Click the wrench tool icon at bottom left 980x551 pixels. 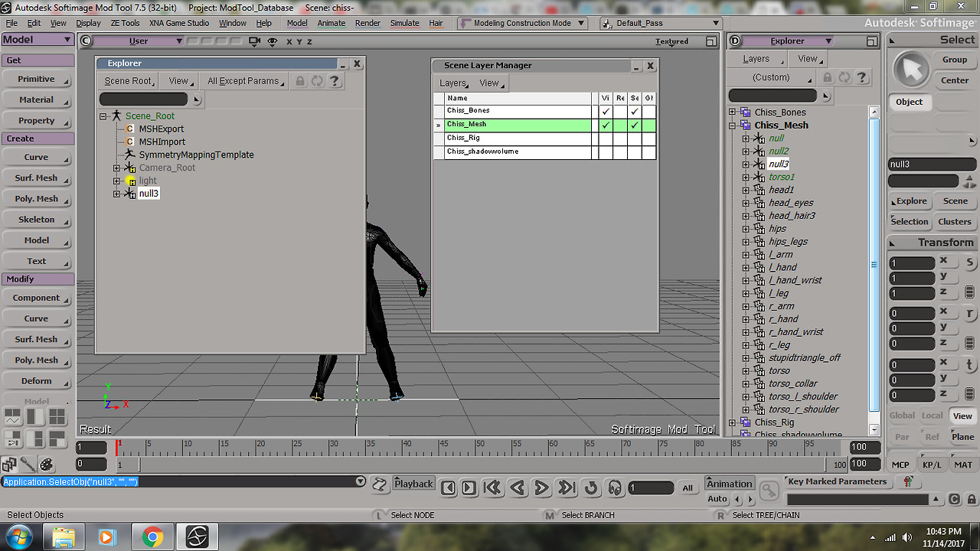point(28,465)
